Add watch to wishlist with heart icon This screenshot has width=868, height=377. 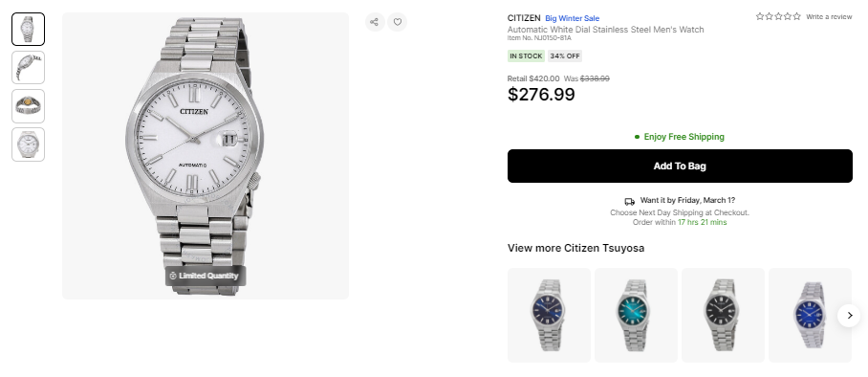coord(397,22)
